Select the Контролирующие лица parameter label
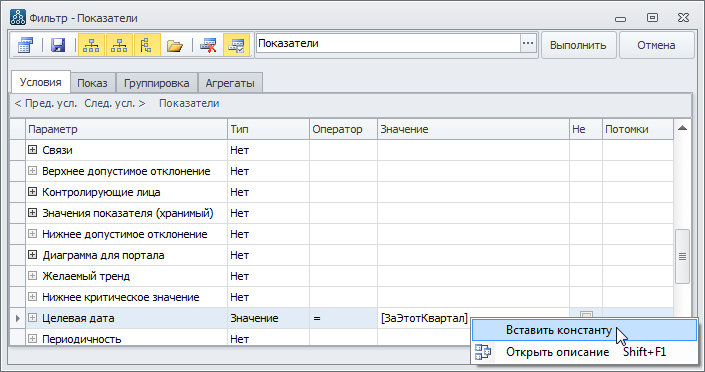The width and height of the screenshot is (705, 372). pyautogui.click(x=101, y=192)
